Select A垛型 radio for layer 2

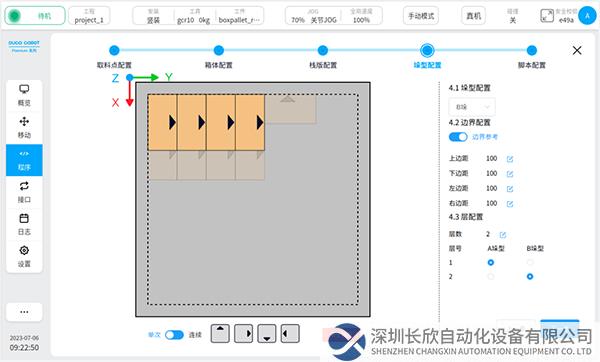pos(491,276)
